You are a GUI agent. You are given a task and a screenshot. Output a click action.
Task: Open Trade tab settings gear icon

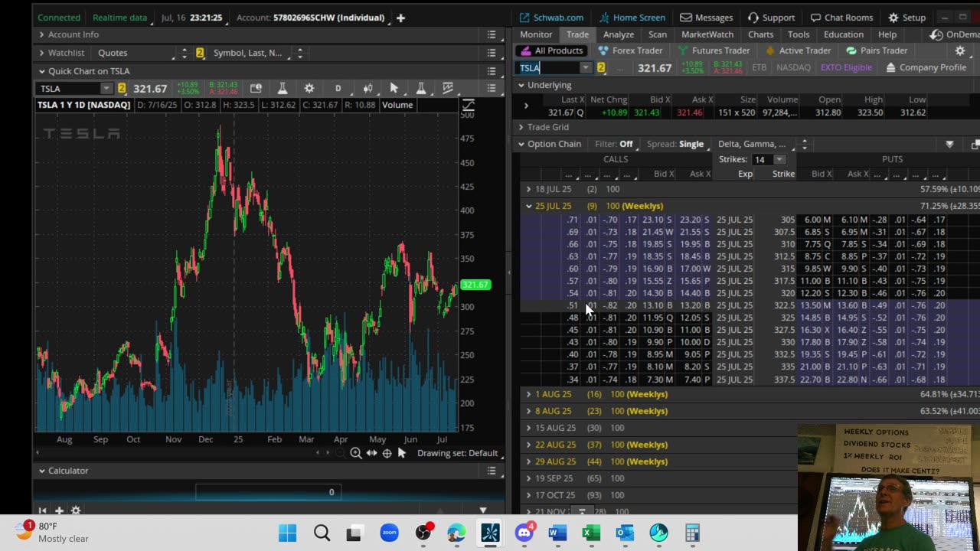pyautogui.click(x=960, y=51)
